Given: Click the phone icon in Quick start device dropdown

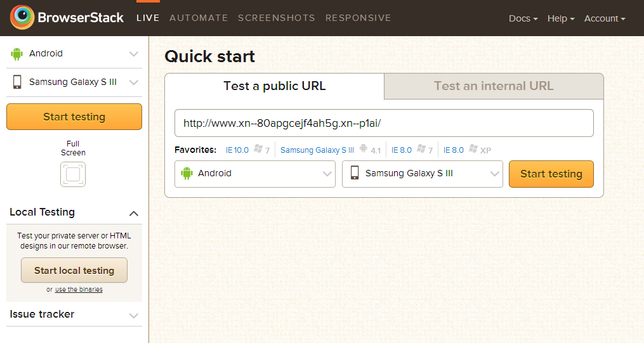Looking at the screenshot, I should point(355,172).
